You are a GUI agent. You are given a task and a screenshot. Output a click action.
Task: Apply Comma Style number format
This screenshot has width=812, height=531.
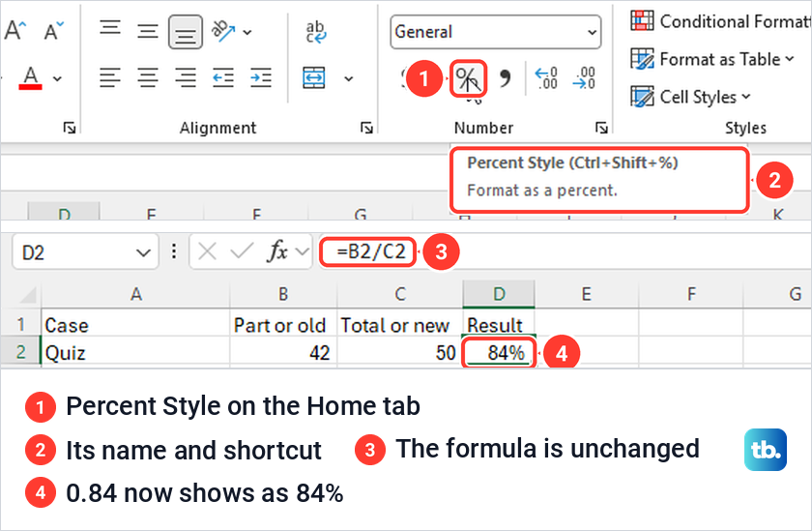point(505,78)
